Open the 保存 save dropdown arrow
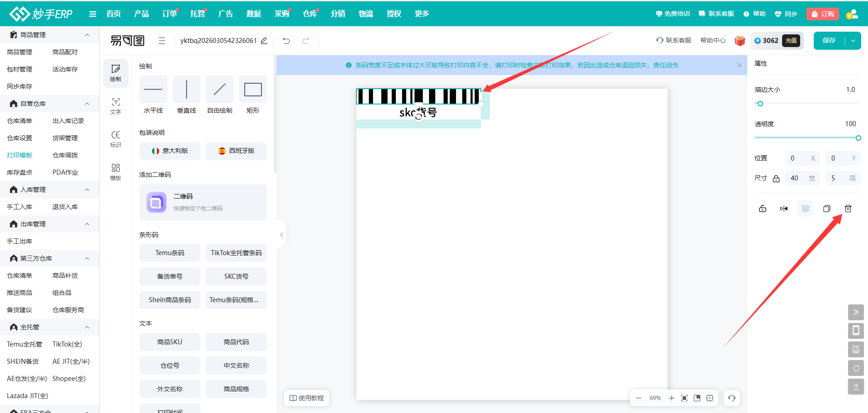Viewport: 868px width, 413px height. pos(853,41)
